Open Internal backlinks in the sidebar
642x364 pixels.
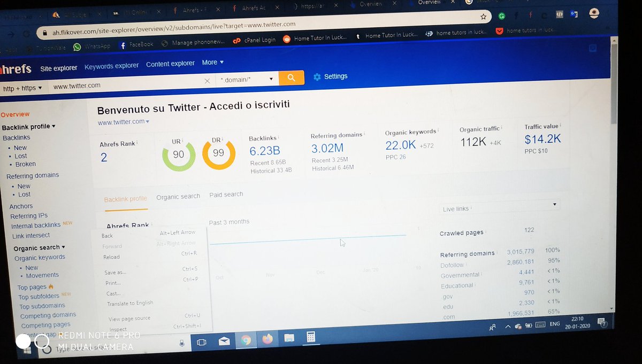click(36, 226)
